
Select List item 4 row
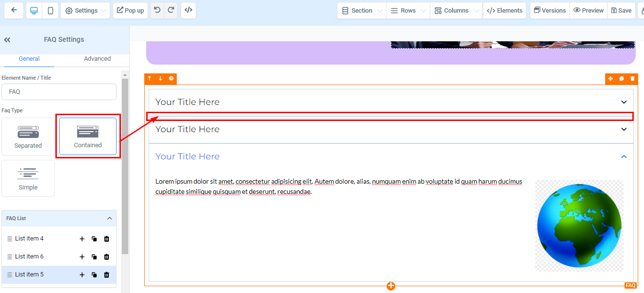pos(59,239)
